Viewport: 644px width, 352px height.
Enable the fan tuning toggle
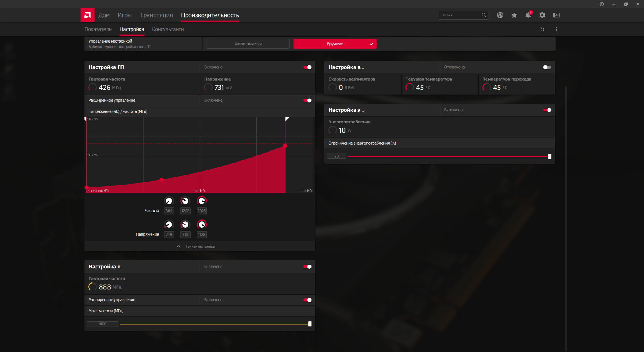click(x=547, y=67)
